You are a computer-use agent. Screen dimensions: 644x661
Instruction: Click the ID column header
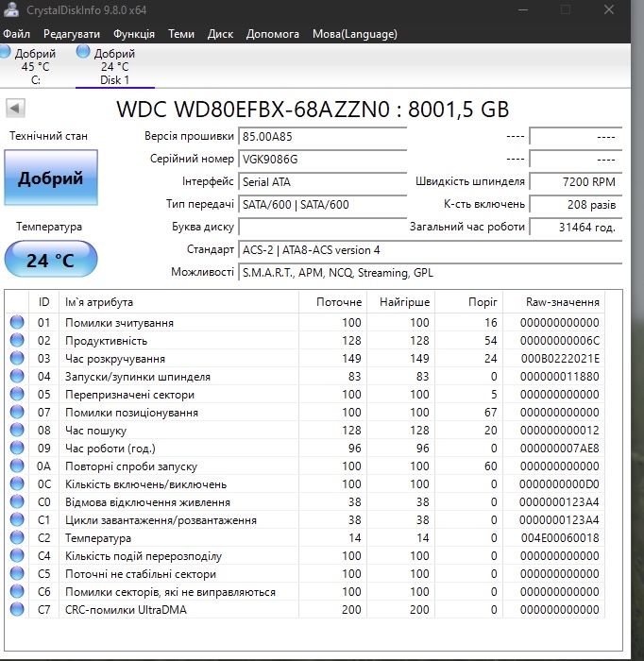click(x=43, y=302)
